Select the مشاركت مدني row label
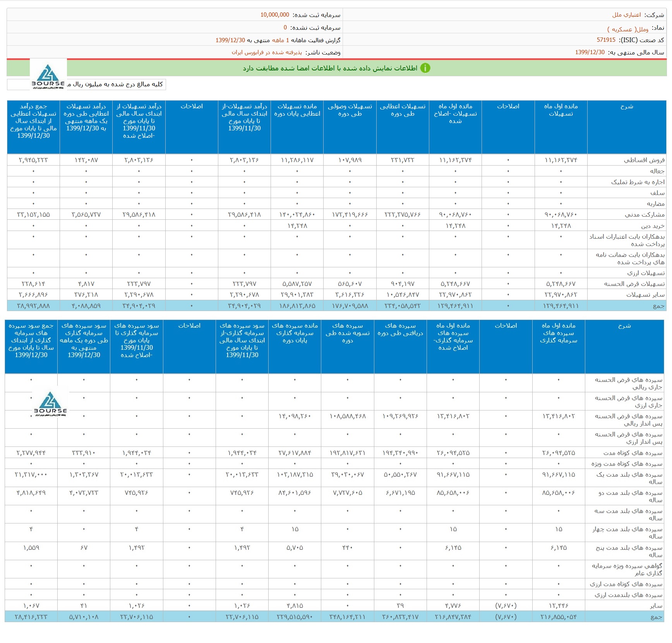The image size is (672, 643). coord(644,215)
